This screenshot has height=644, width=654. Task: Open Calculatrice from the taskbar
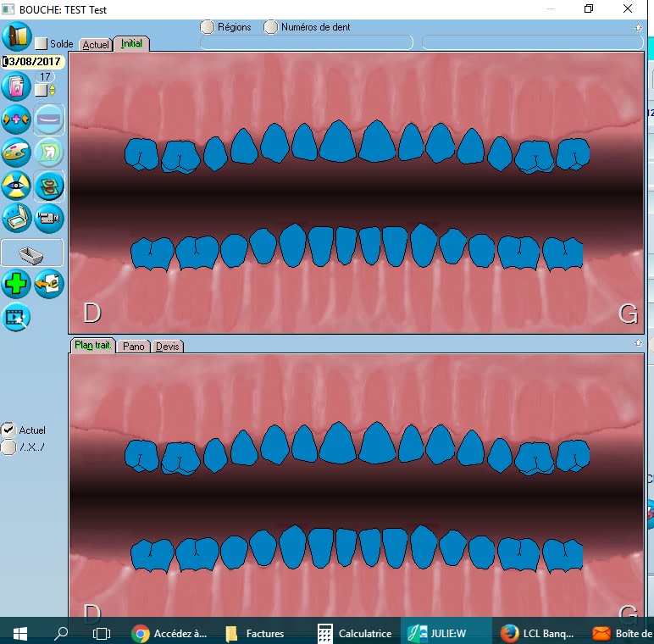click(x=354, y=633)
